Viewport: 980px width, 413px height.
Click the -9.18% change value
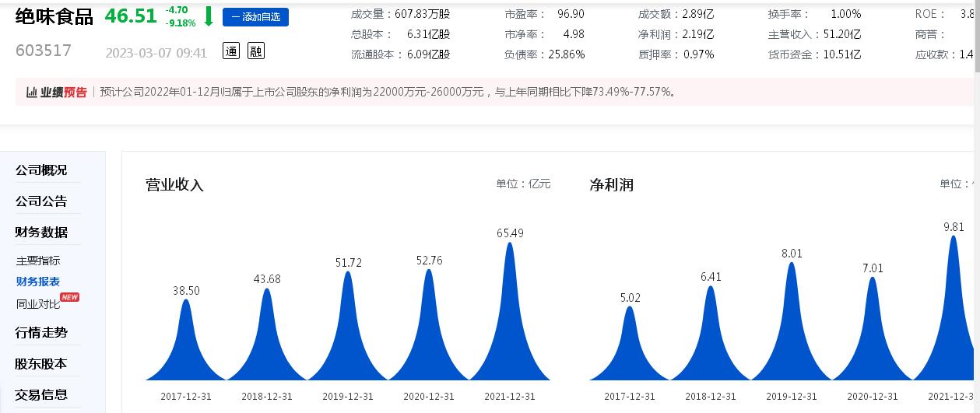(181, 23)
